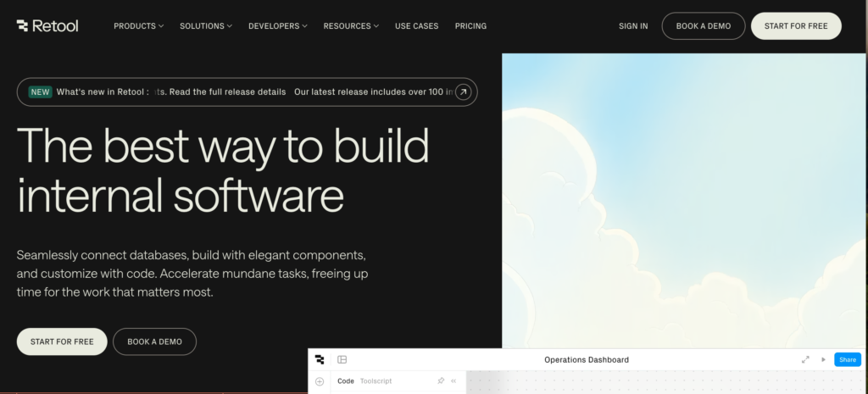Pin the Code panel with the pin icon
Image resolution: width=868 pixels, height=394 pixels.
point(441,380)
